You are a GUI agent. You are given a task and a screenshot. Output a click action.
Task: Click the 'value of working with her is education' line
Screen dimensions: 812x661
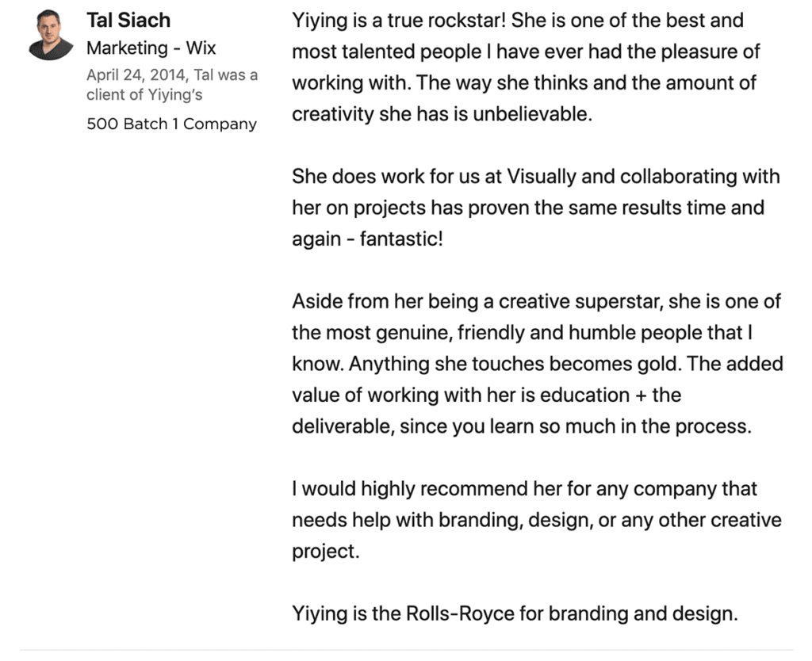[486, 395]
